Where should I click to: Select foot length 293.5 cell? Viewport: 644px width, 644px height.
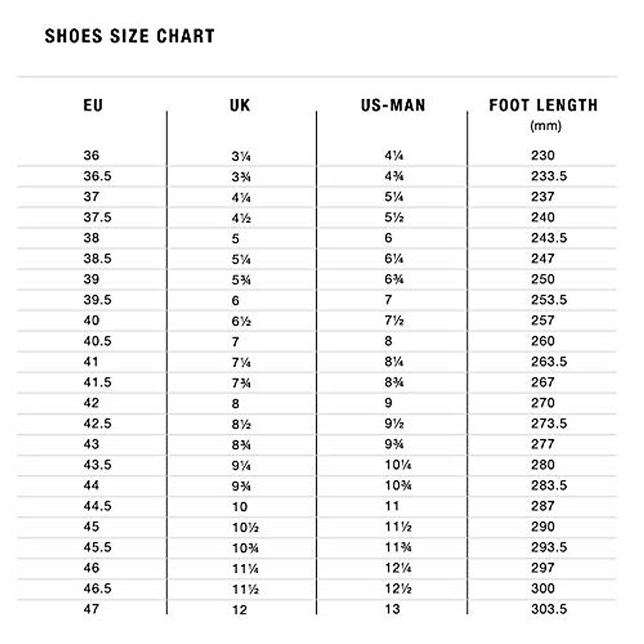548,547
